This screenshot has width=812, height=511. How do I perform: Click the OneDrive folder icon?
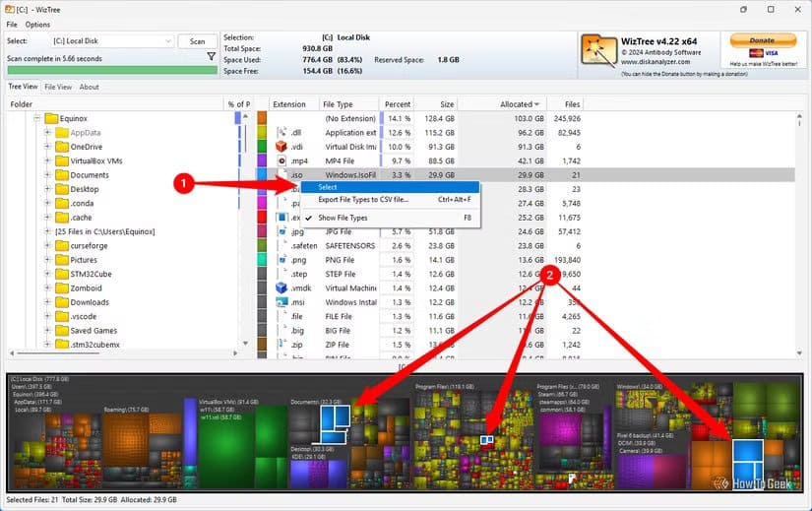click(x=62, y=147)
